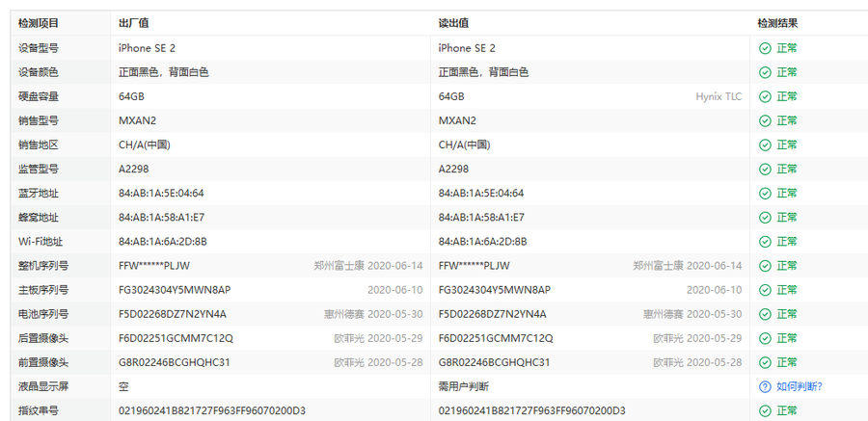Click the green check icon in 销售地区 row
Image resolution: width=868 pixels, height=421 pixels.
click(765, 145)
